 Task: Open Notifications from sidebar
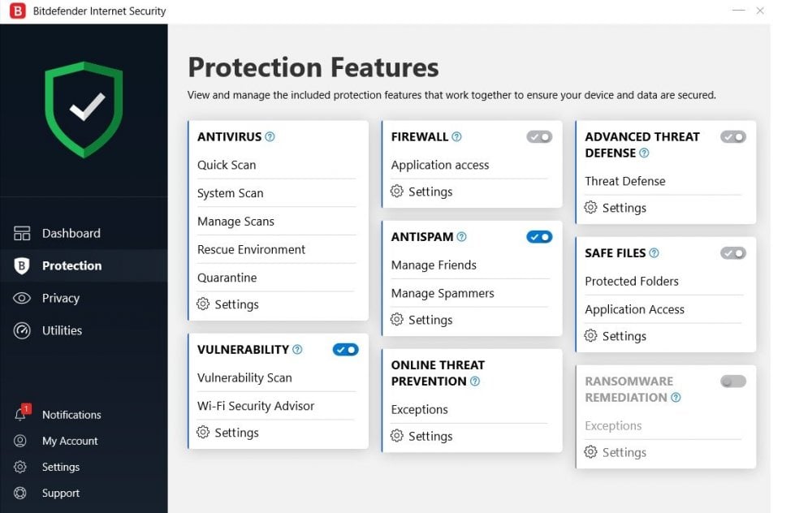click(71, 415)
